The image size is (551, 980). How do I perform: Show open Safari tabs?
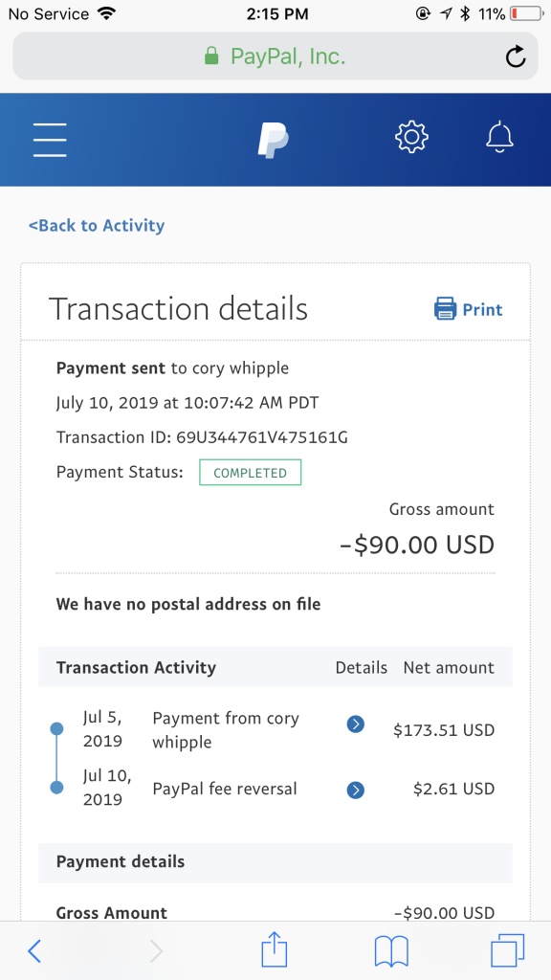(507, 950)
